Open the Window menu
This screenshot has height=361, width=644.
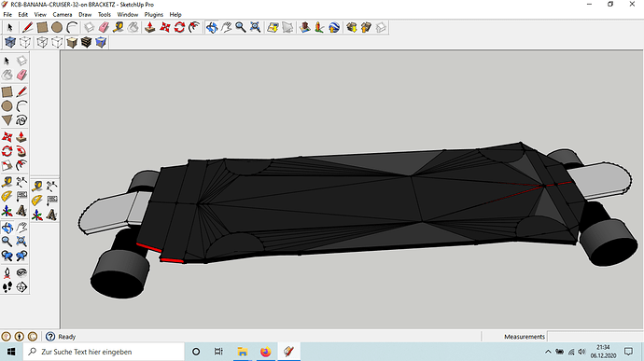pyautogui.click(x=128, y=14)
